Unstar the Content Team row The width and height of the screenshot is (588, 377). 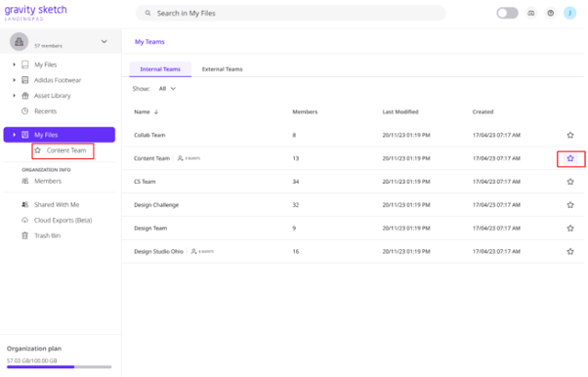click(570, 158)
